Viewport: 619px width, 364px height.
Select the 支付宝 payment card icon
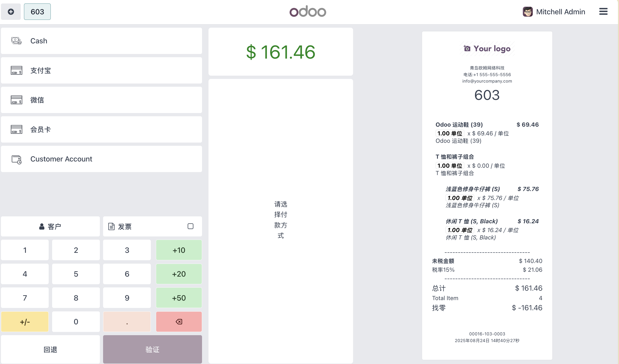[16, 71]
